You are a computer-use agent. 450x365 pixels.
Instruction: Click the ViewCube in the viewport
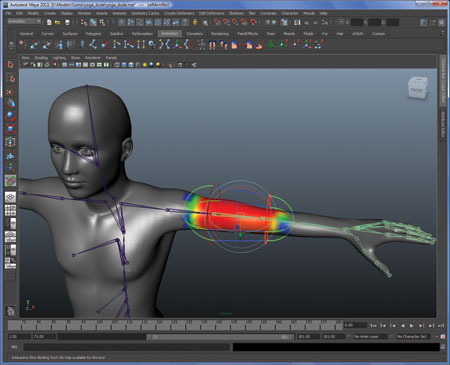[417, 88]
